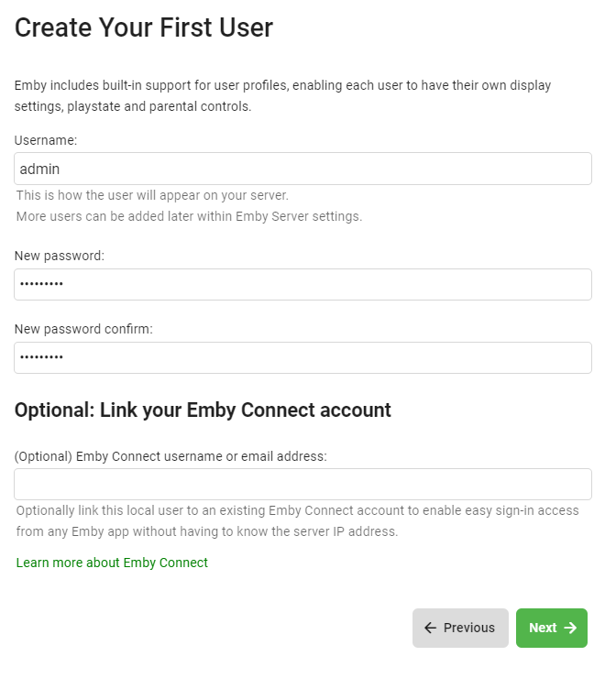Click the Optional Link your Emby Connect heading

[203, 410]
